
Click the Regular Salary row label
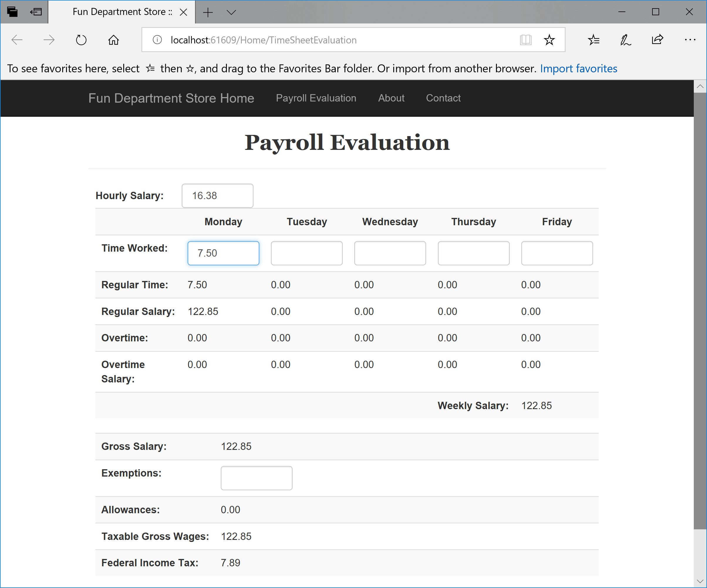tap(138, 311)
